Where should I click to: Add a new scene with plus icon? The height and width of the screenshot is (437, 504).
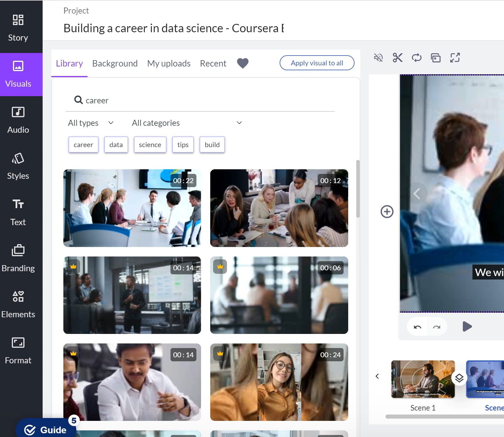point(387,212)
